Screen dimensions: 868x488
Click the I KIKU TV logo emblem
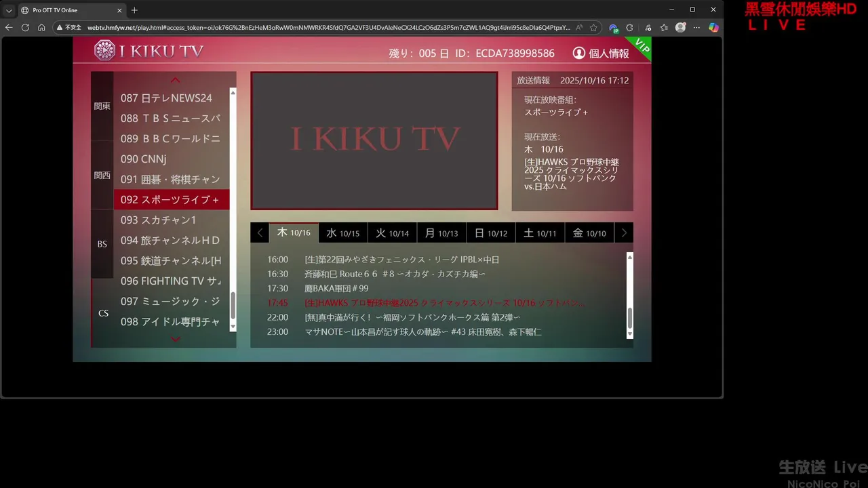point(104,50)
